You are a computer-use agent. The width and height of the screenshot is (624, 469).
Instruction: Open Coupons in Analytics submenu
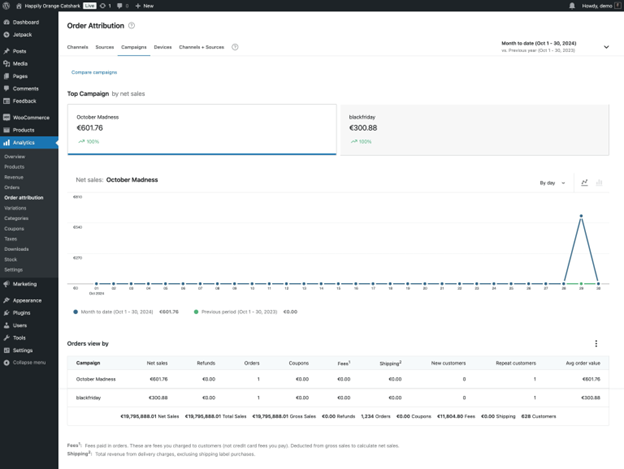pyautogui.click(x=14, y=228)
